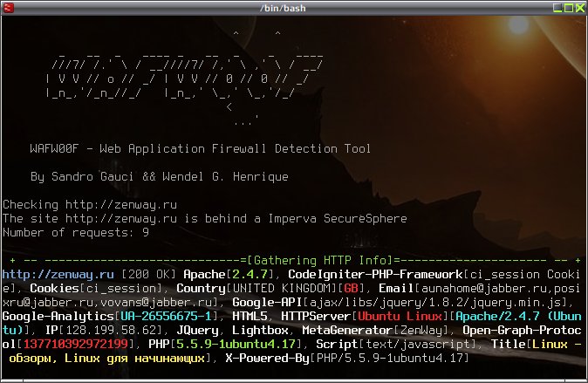Screen dimensions: 588x383
Task: Click IP address '128.199.58.62'
Action: point(111,330)
